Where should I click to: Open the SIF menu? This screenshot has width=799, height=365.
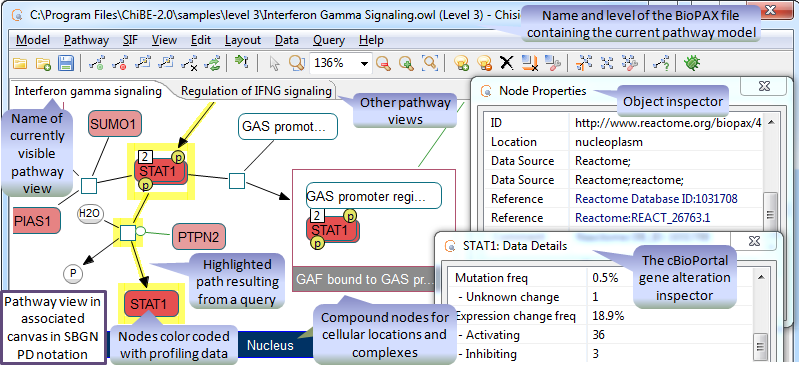[130, 40]
